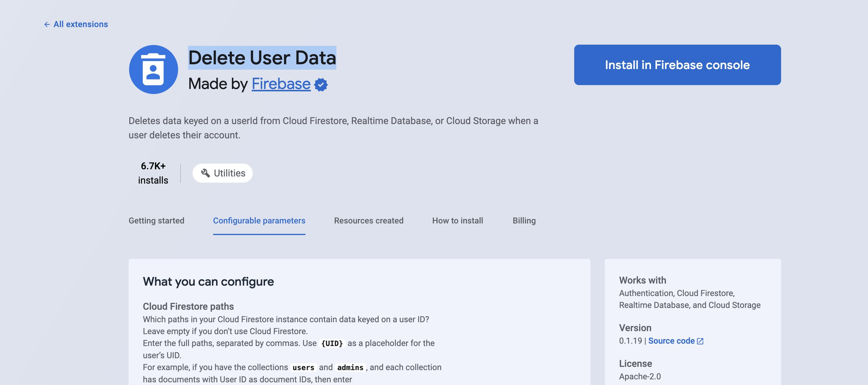This screenshot has width=868, height=385.
Task: Click the verified badge next to Firebase
Action: pyautogui.click(x=321, y=84)
